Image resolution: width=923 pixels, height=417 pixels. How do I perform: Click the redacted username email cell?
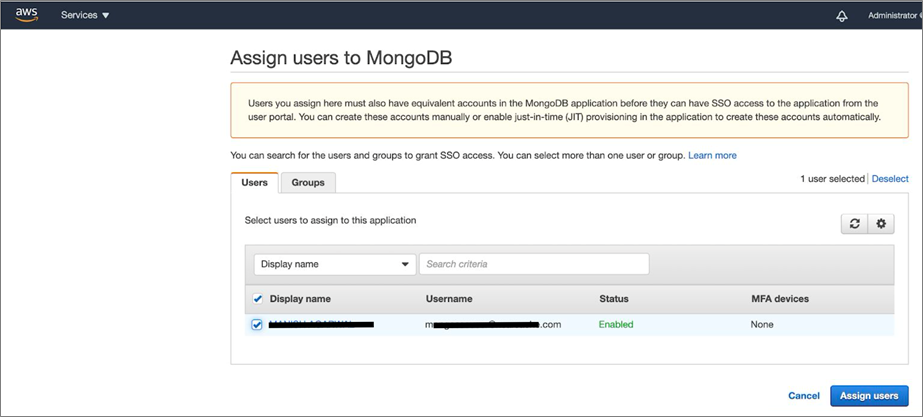(493, 325)
